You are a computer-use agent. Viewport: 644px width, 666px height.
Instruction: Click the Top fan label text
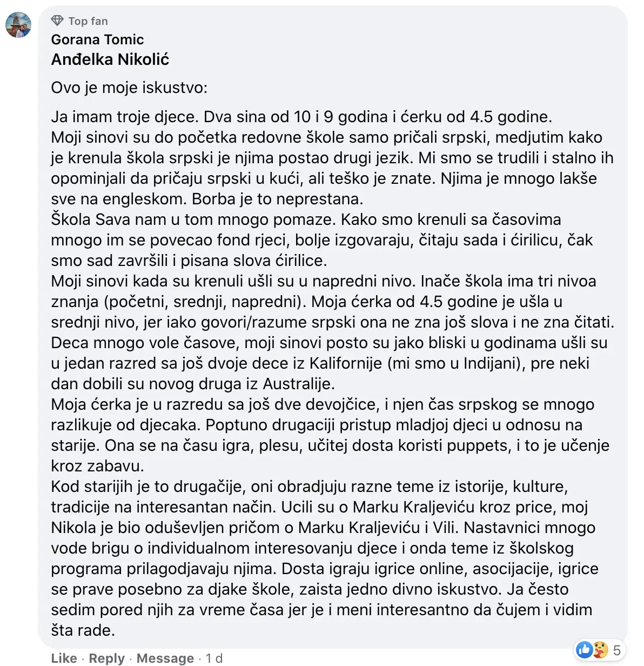click(x=88, y=21)
